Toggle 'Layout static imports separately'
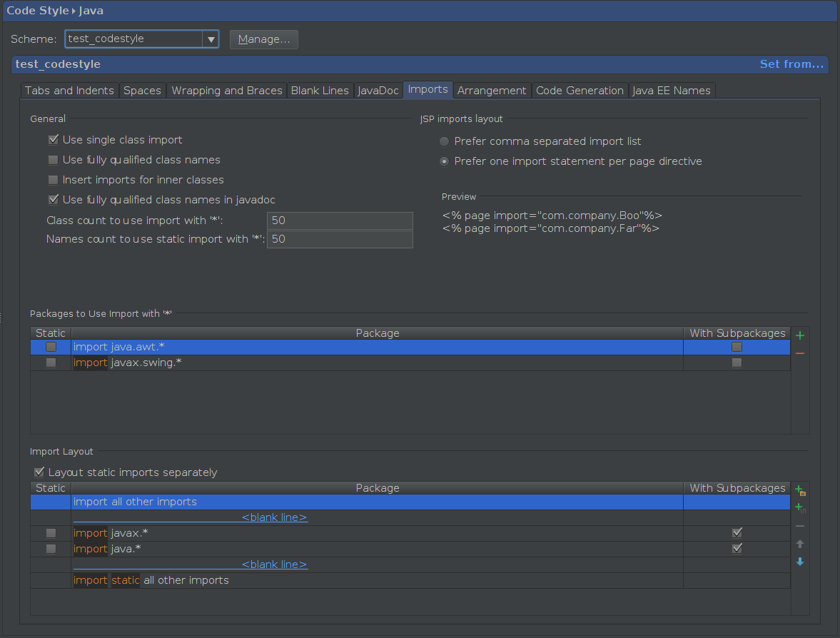This screenshot has height=638, width=840. coord(39,472)
